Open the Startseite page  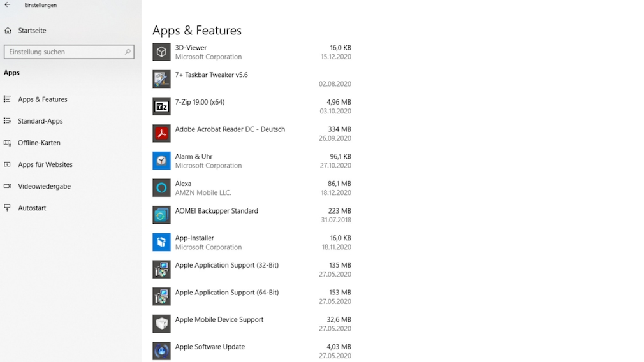click(32, 31)
